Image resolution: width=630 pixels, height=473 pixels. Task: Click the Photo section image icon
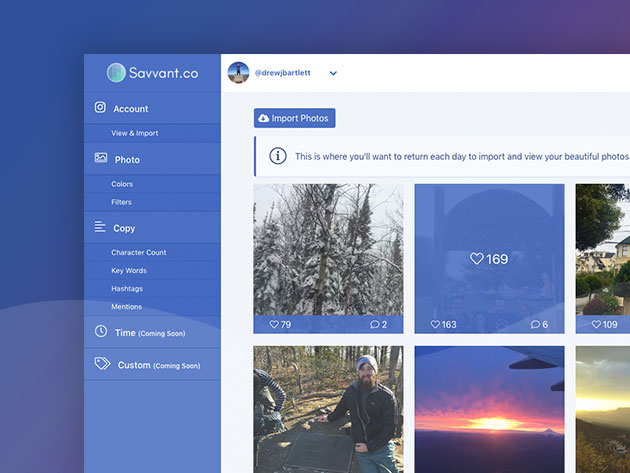pos(100,158)
